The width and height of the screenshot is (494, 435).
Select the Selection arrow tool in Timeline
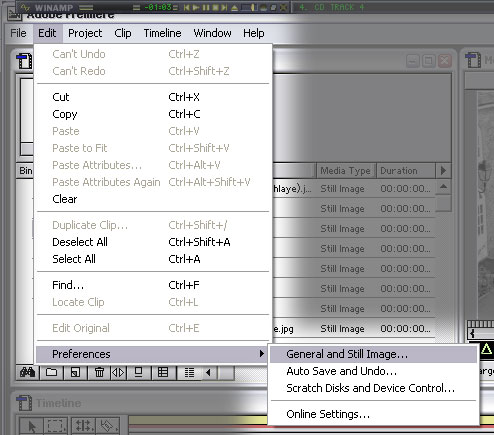tap(32, 426)
